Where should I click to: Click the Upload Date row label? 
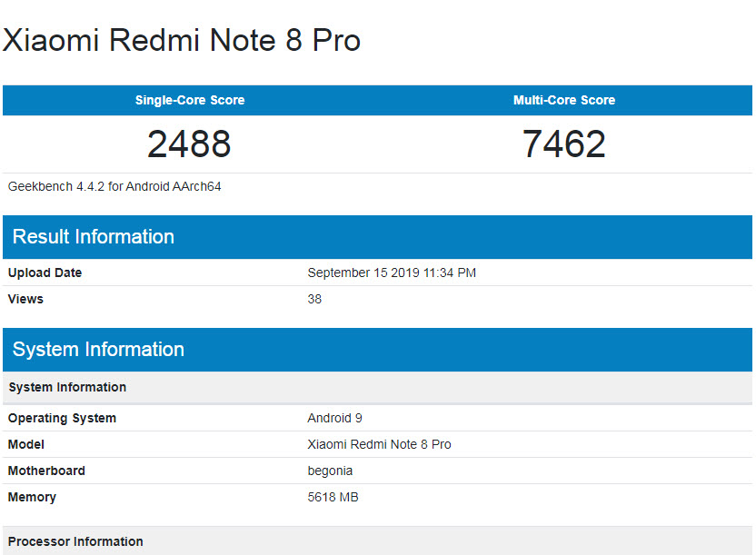click(45, 273)
